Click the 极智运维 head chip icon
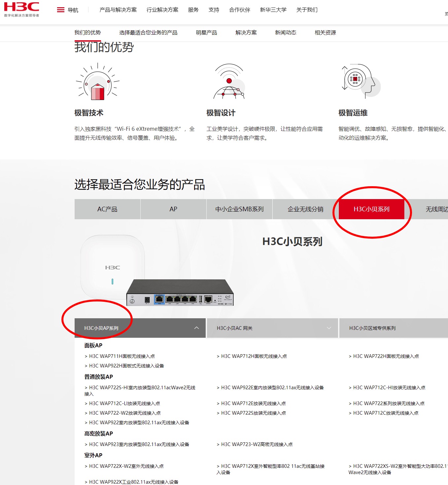The image size is (448, 485). click(x=361, y=81)
